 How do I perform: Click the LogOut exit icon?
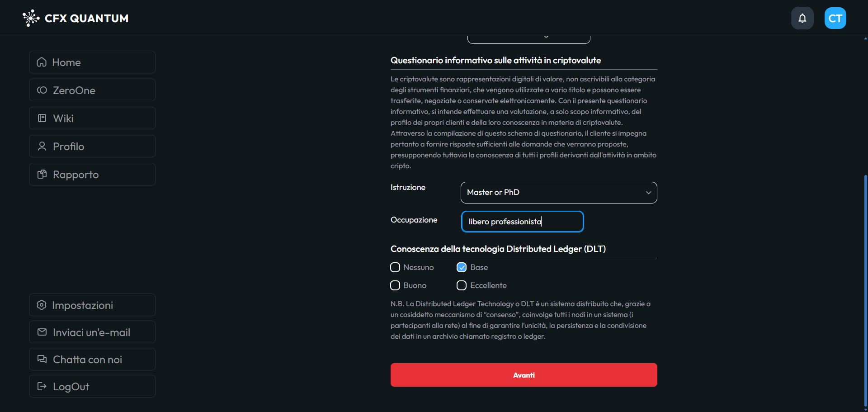(x=42, y=386)
